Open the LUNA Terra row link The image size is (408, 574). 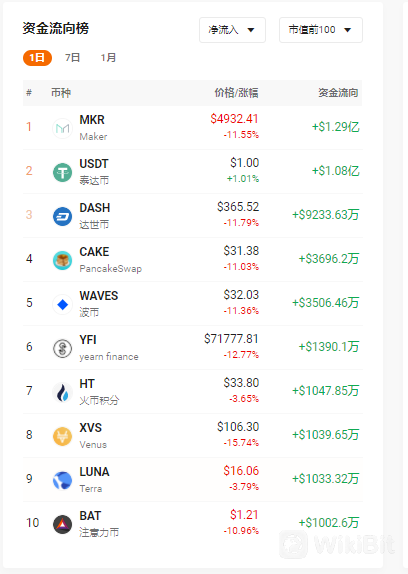(193, 479)
